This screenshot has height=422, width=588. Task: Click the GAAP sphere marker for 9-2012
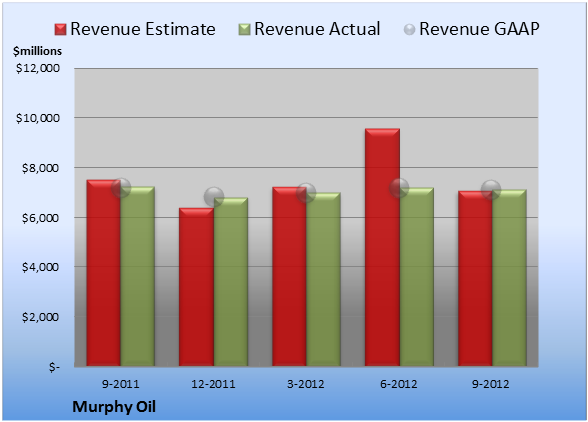pyautogui.click(x=491, y=189)
